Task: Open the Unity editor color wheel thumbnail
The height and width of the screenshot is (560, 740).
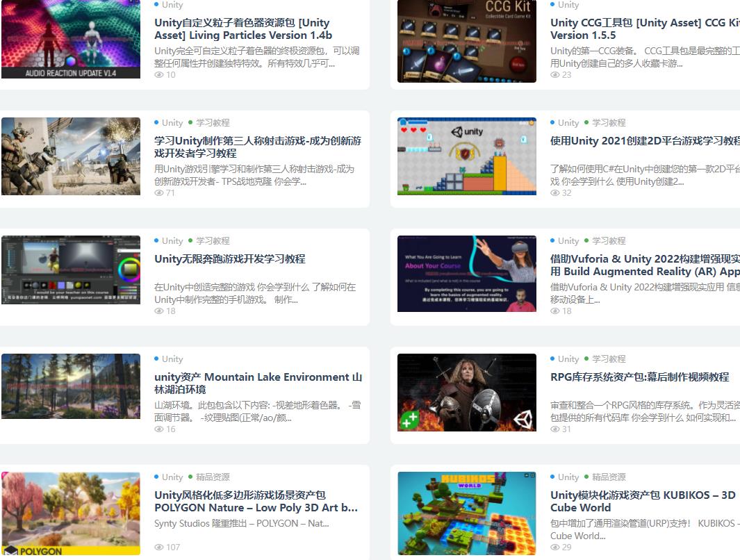Action: coord(71,270)
